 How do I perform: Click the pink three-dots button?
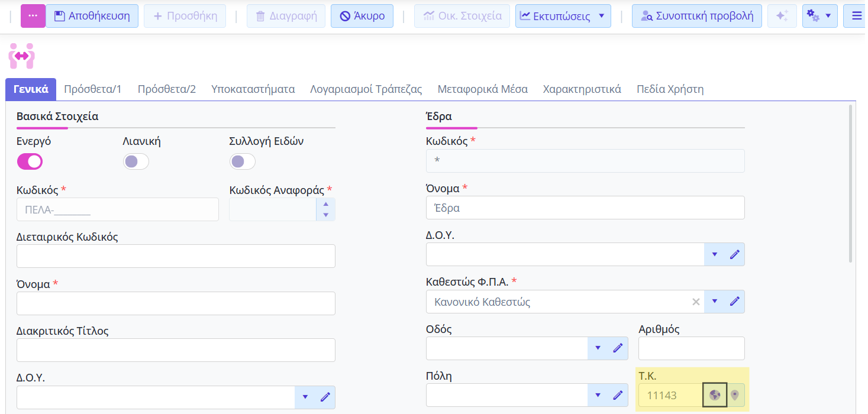33,16
